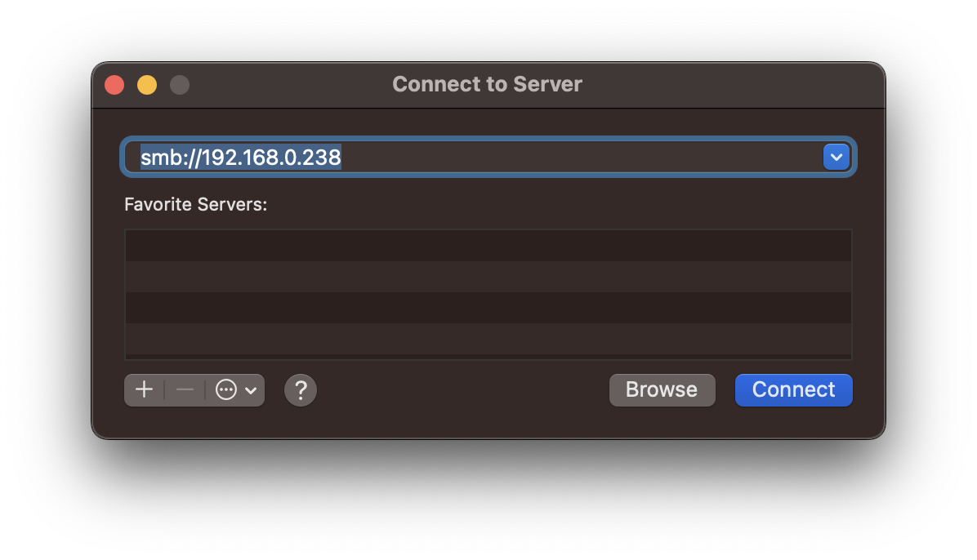The image size is (977, 560).
Task: Click the Connect to Server title bar
Action: (x=488, y=84)
